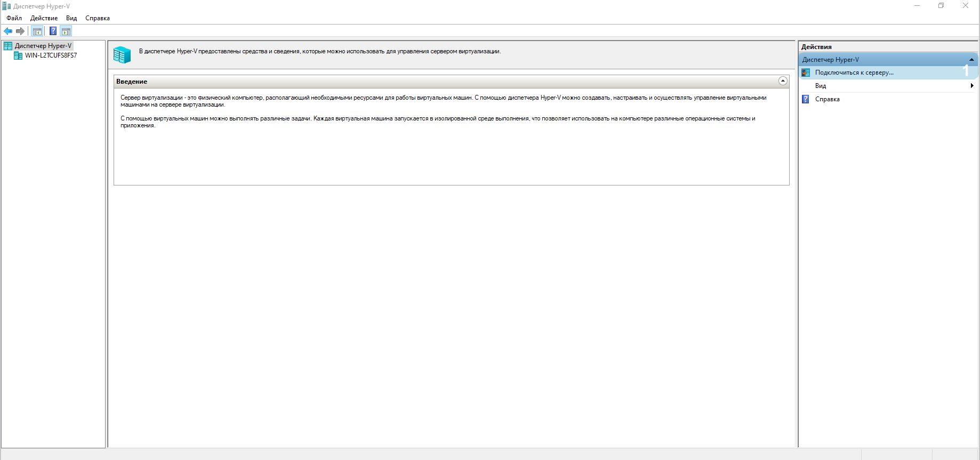This screenshot has height=460, width=980.
Task: Open the window system menu icon in title bar
Action: 6,6
